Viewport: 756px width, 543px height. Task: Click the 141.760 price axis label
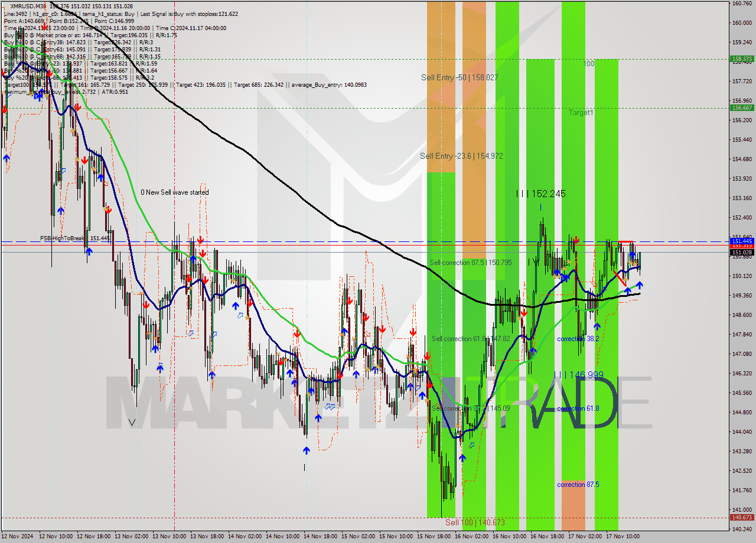pyautogui.click(x=742, y=490)
